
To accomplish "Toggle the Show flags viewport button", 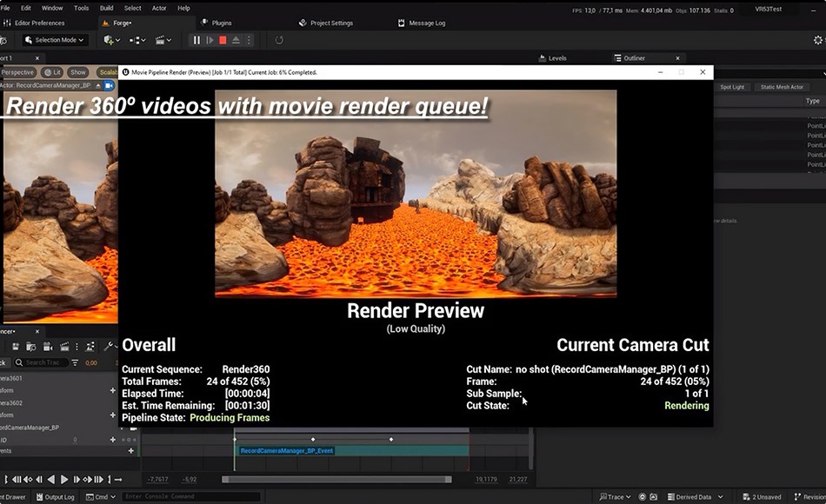I will [x=78, y=72].
